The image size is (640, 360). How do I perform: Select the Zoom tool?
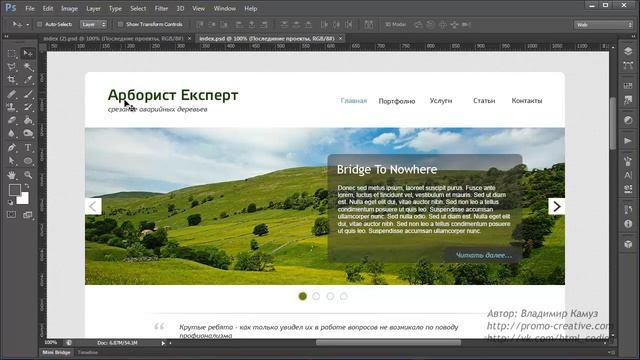28,175
